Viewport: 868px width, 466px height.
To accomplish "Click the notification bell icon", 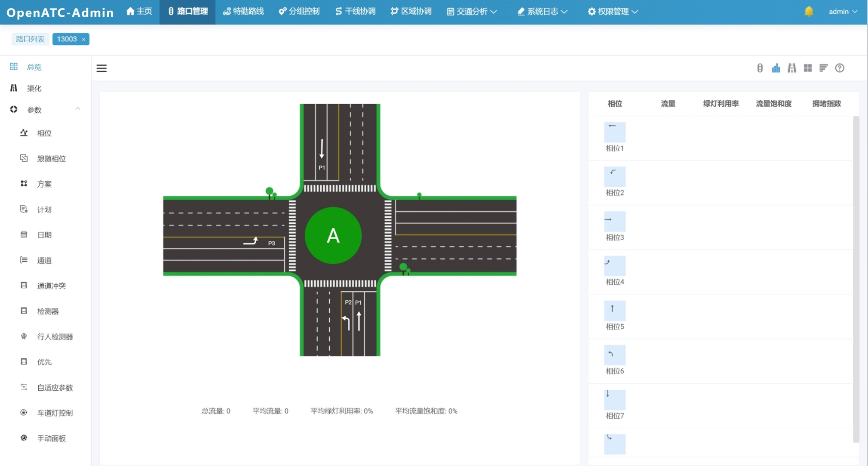I will tap(809, 12).
